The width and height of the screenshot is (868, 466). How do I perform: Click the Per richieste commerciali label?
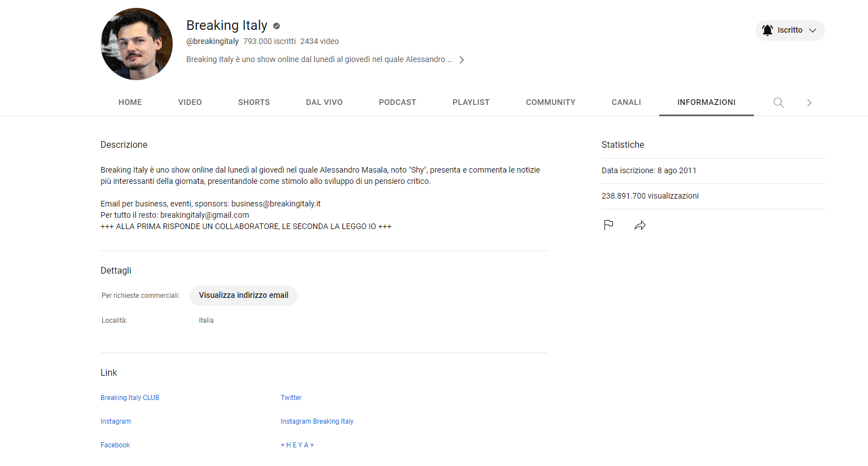(141, 296)
